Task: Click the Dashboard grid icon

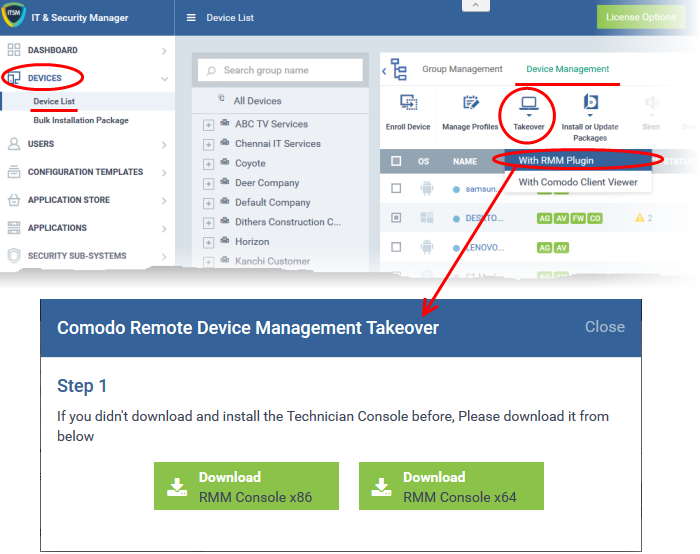Action: click(14, 50)
